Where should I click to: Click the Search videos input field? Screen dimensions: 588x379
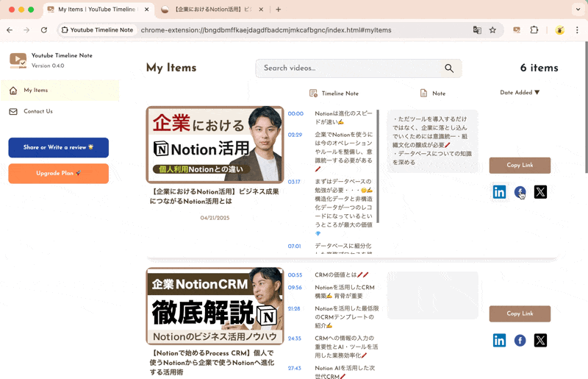pyautogui.click(x=349, y=68)
